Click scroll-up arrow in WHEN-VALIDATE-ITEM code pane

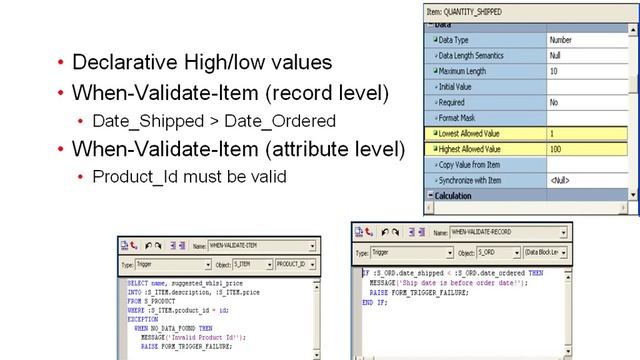tap(316, 287)
